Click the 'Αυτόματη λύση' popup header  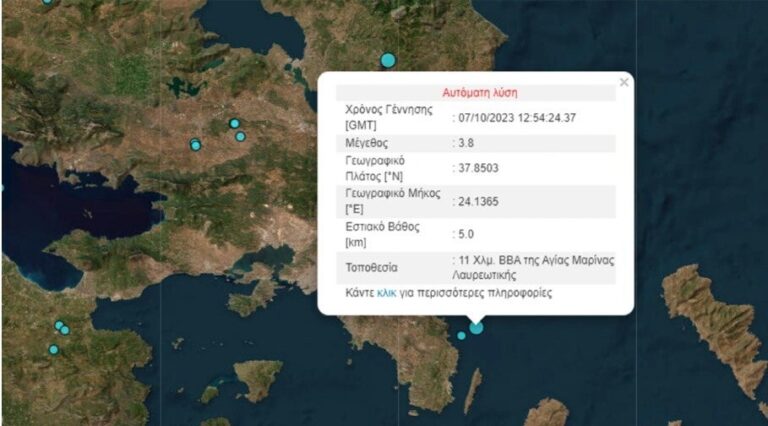(479, 92)
